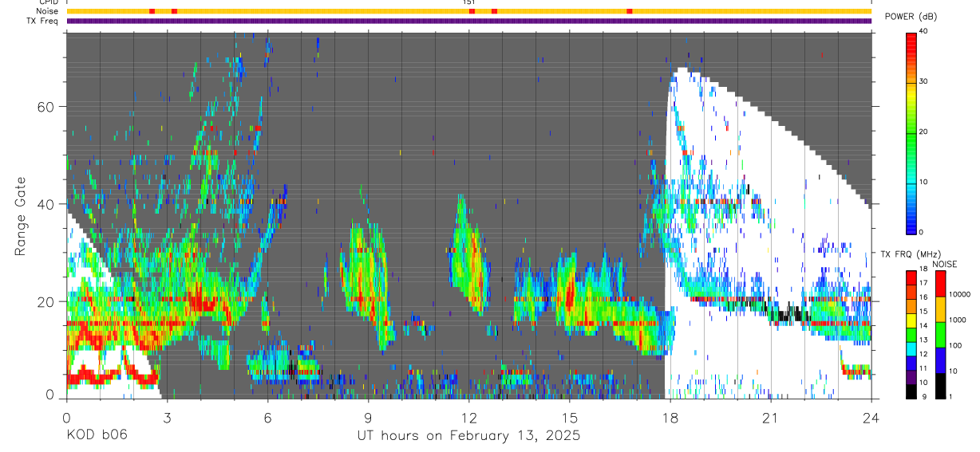Click the 151 CPID value at top
This screenshot has height=452, width=980.
coord(468,2)
